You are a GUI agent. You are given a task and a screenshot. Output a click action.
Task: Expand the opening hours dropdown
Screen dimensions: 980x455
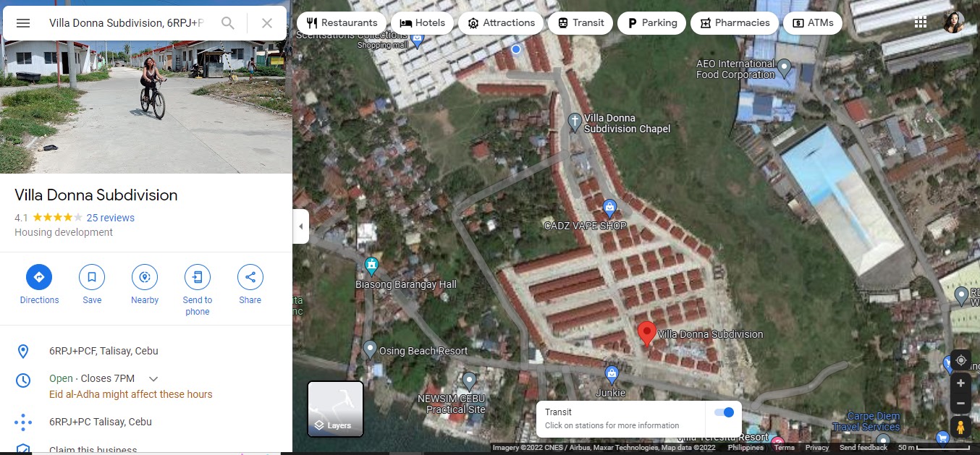point(153,379)
